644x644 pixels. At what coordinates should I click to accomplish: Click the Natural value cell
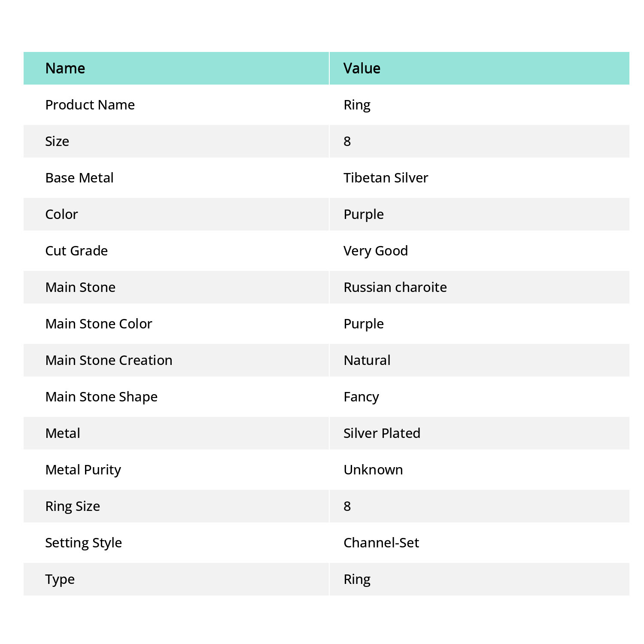pos(367,360)
